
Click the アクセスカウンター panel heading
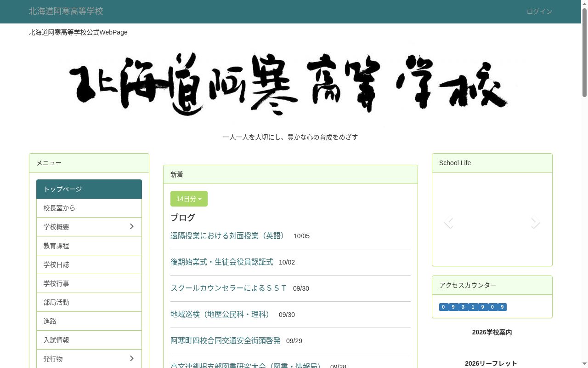[x=492, y=285]
